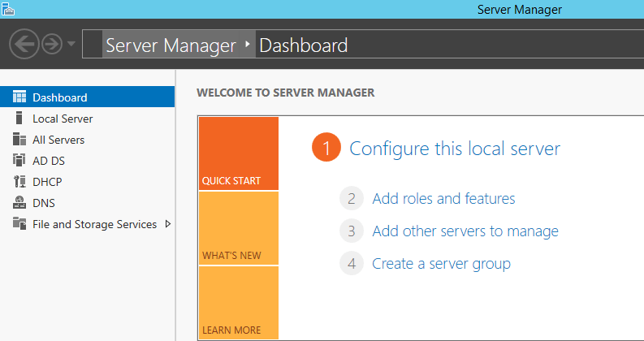The image size is (644, 341).
Task: Click the AD DS role icon
Action: coord(19,160)
